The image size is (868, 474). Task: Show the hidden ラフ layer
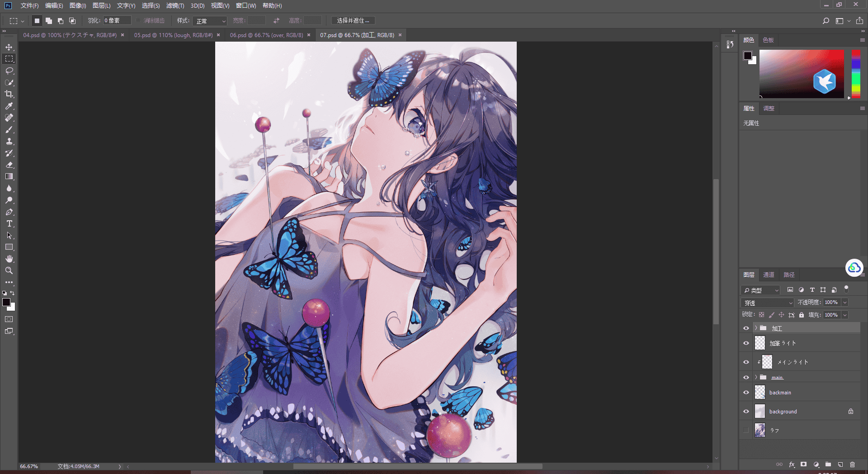(x=746, y=431)
